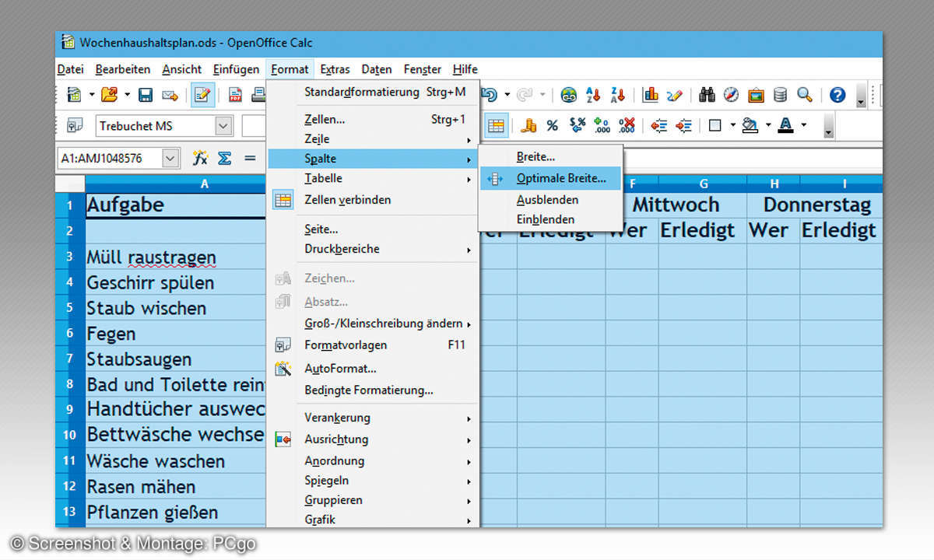Click the Zoom magnifier icon

point(805,95)
